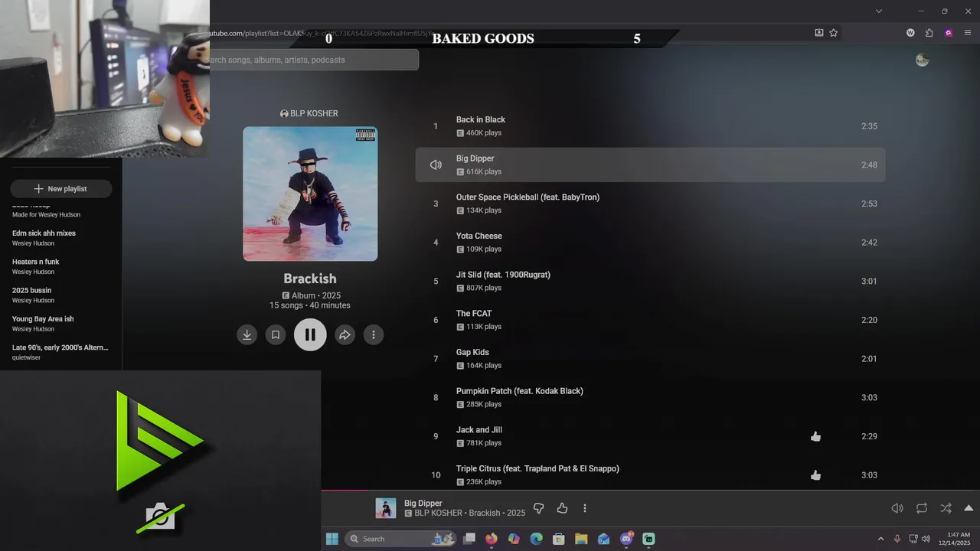The height and width of the screenshot is (551, 980).
Task: Expand the now playing panel
Action: pos(969,508)
